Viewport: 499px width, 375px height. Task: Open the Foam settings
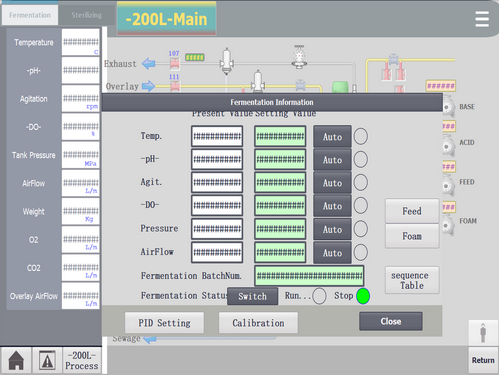[412, 236]
